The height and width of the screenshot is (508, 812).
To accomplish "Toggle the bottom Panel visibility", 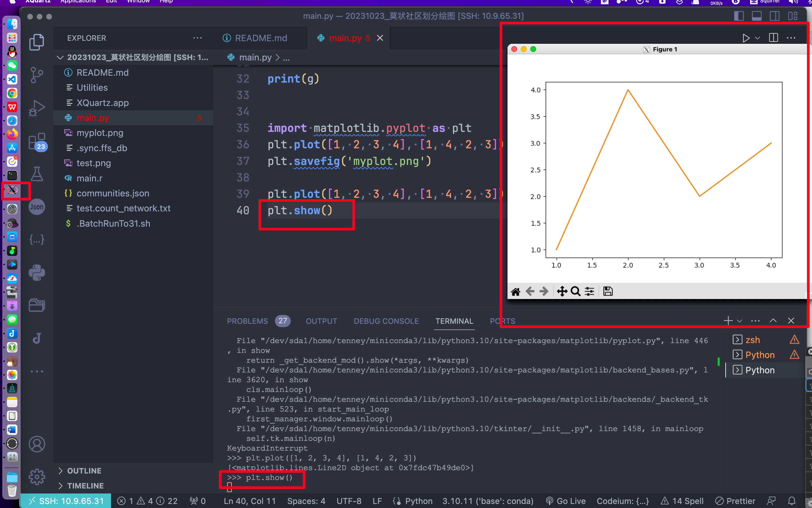I will pyautogui.click(x=757, y=15).
